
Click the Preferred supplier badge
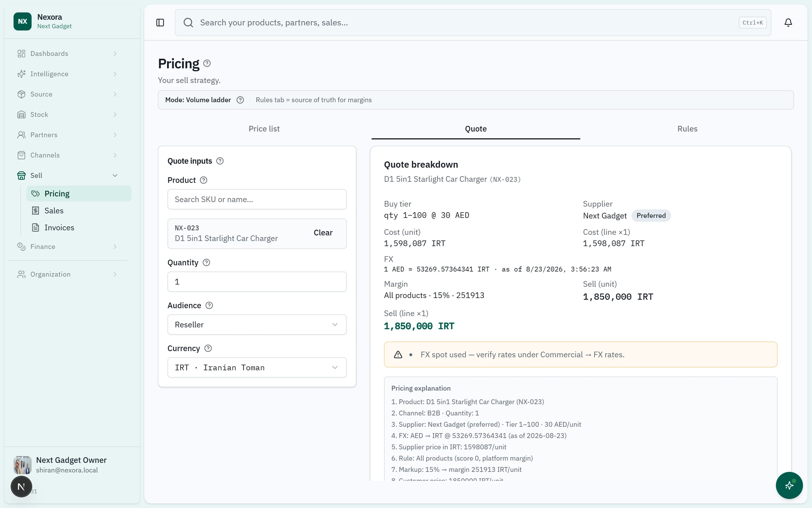[651, 216]
